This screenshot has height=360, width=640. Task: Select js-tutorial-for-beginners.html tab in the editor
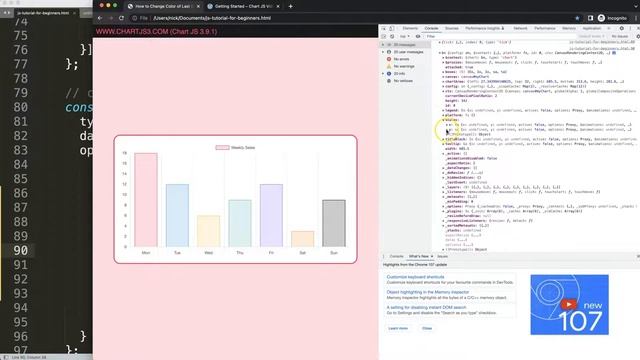pos(43,13)
